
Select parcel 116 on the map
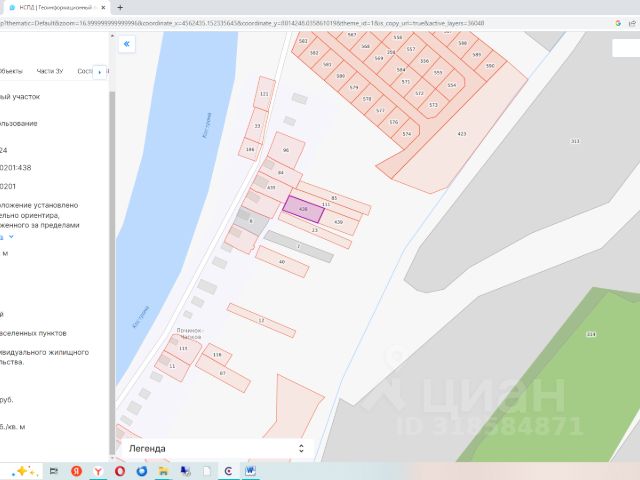[217, 355]
